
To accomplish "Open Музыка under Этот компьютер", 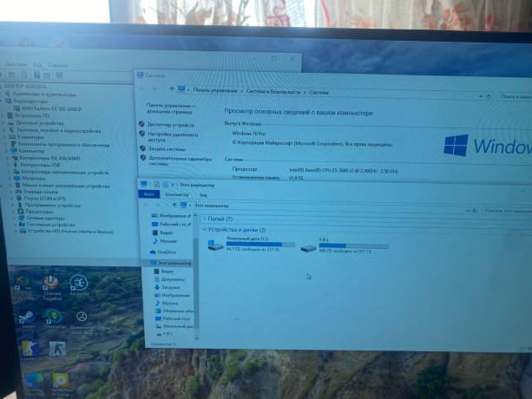I will pyautogui.click(x=167, y=303).
